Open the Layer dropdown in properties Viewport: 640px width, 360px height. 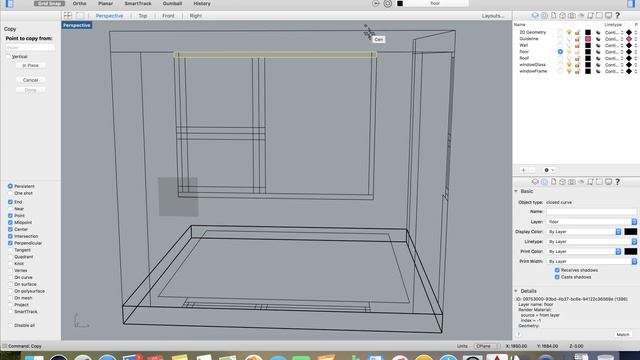(x=592, y=222)
